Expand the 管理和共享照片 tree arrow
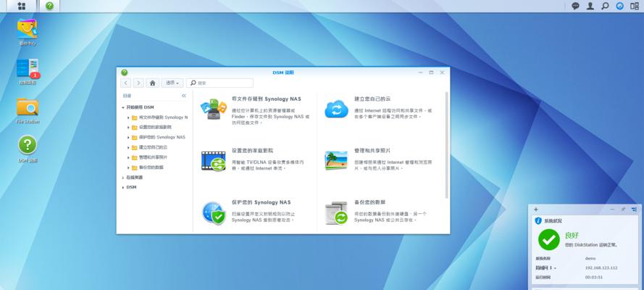This screenshot has width=644, height=290. (x=128, y=157)
